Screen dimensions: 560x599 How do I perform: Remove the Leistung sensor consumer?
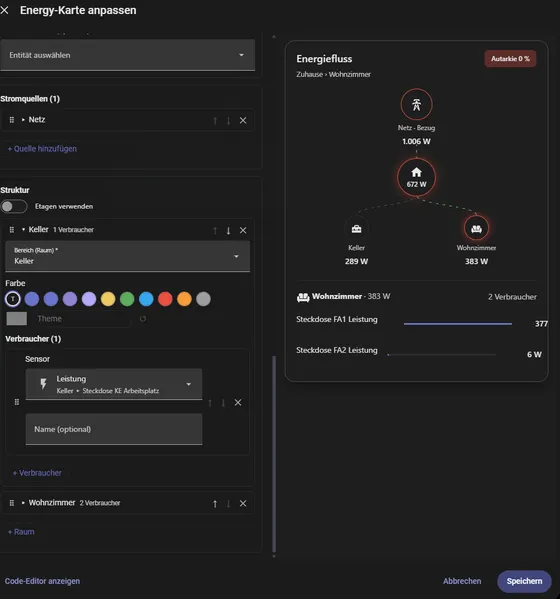pos(238,402)
